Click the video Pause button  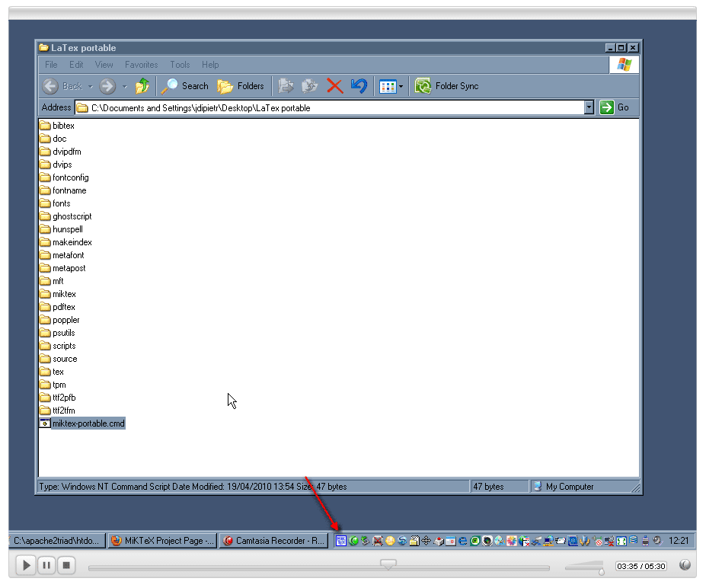[x=46, y=565]
